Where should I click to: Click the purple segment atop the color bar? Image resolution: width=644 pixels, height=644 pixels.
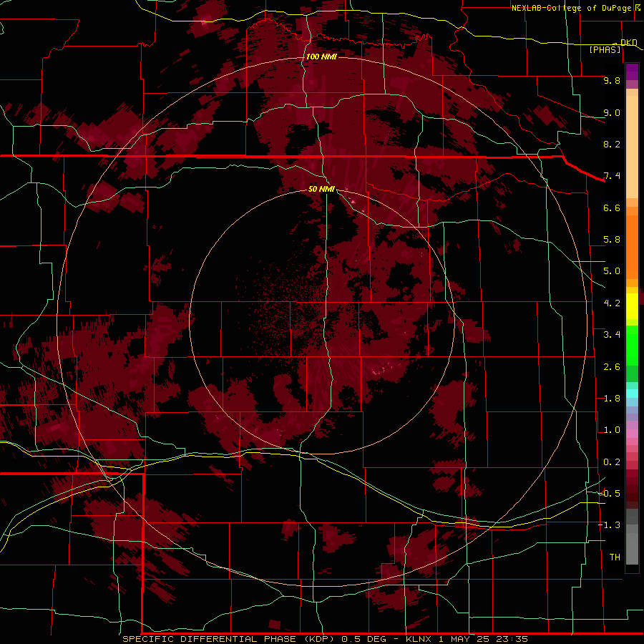tap(632, 72)
